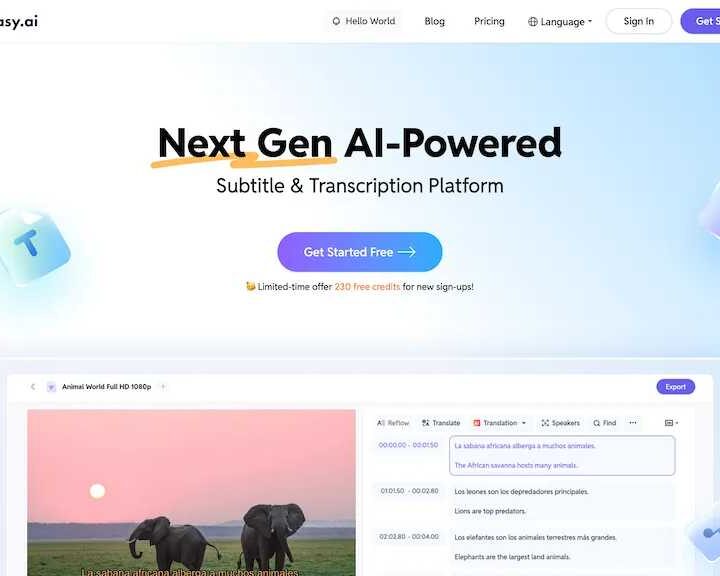Click the globe icon in the navigation bar
720x576 pixels.
coord(533,22)
